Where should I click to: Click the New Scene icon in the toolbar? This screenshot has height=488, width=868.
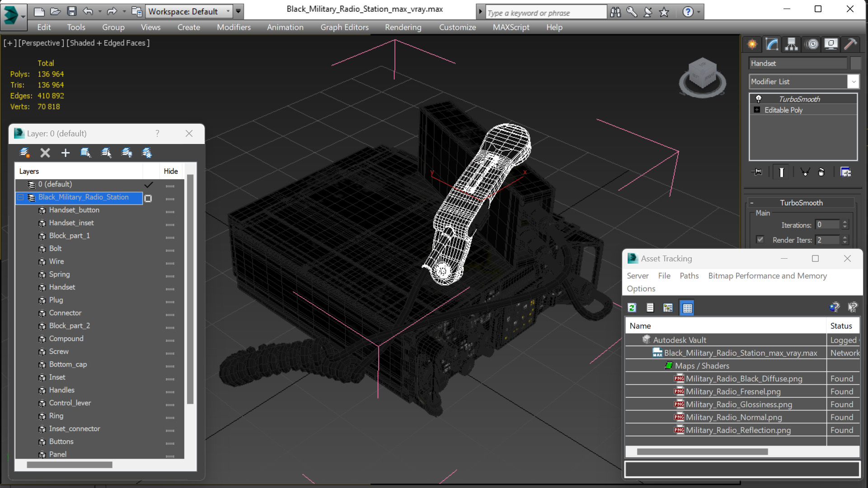coord(39,11)
